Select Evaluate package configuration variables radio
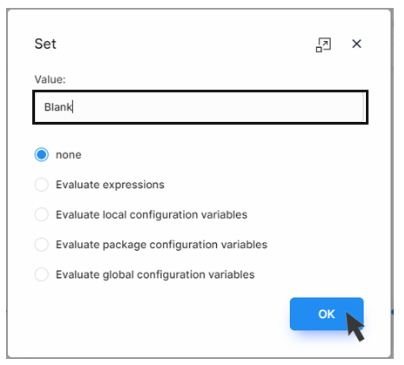 (x=42, y=245)
